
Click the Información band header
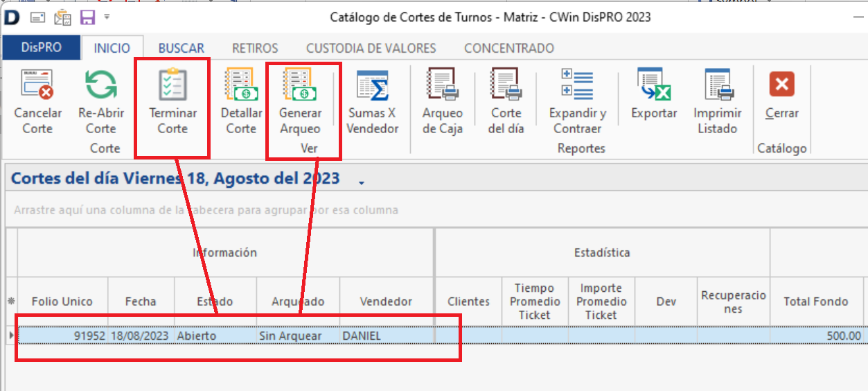(225, 252)
